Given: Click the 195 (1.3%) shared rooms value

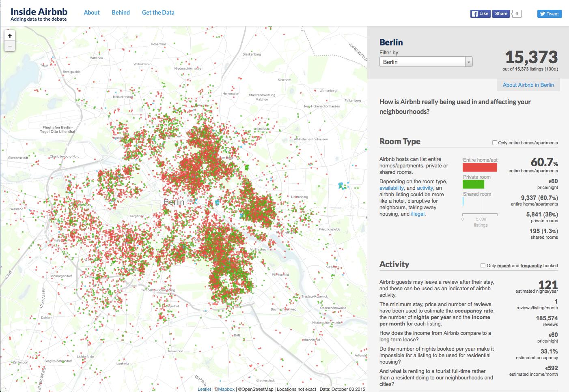Looking at the screenshot, I should tap(543, 231).
